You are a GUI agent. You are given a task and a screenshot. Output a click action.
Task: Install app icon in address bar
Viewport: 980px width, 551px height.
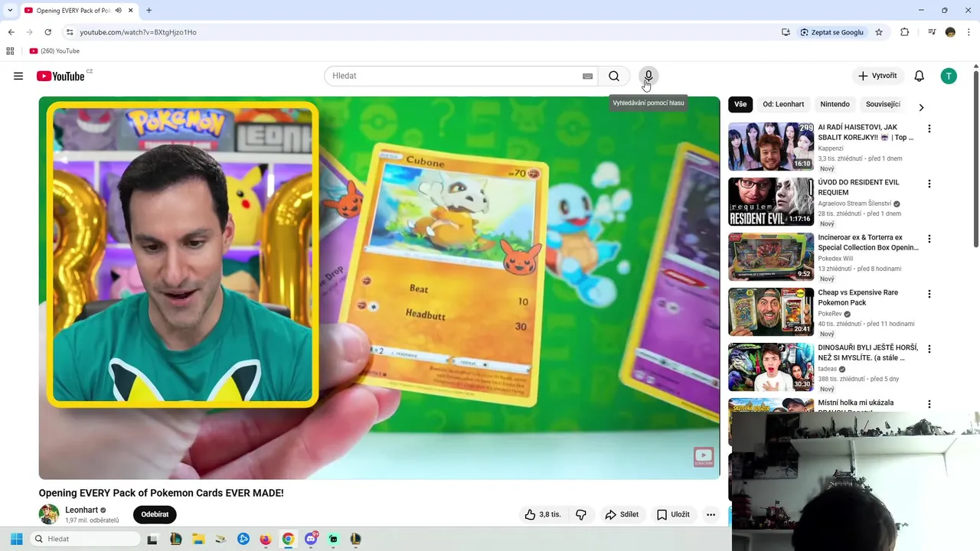pyautogui.click(x=786, y=32)
